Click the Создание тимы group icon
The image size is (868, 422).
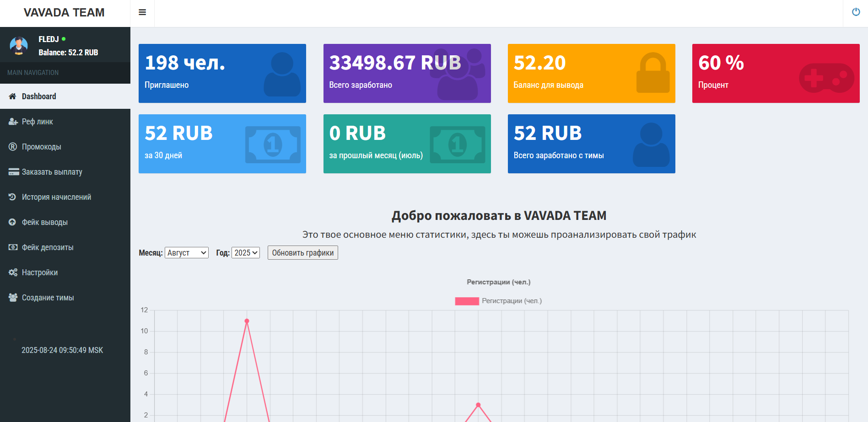coord(13,298)
